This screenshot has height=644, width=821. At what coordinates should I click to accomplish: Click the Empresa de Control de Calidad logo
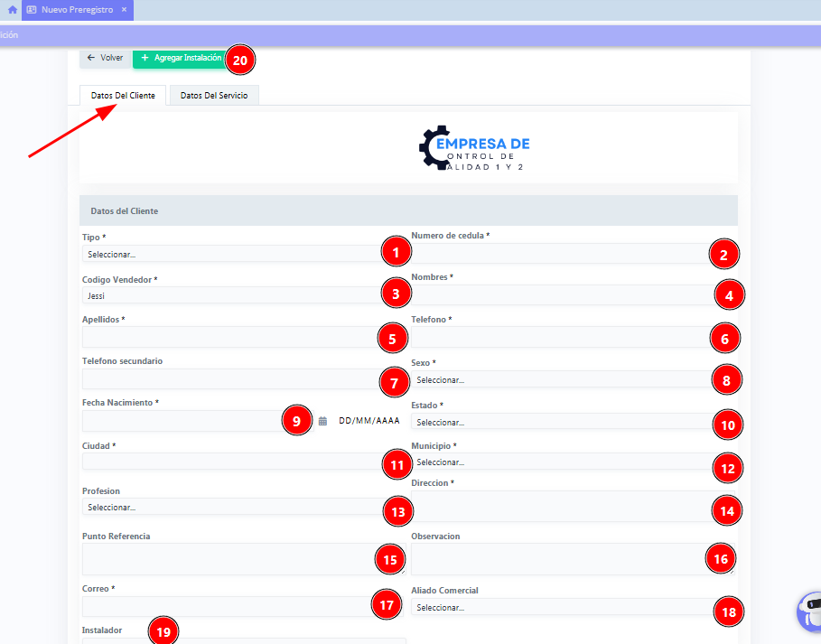coord(474,148)
